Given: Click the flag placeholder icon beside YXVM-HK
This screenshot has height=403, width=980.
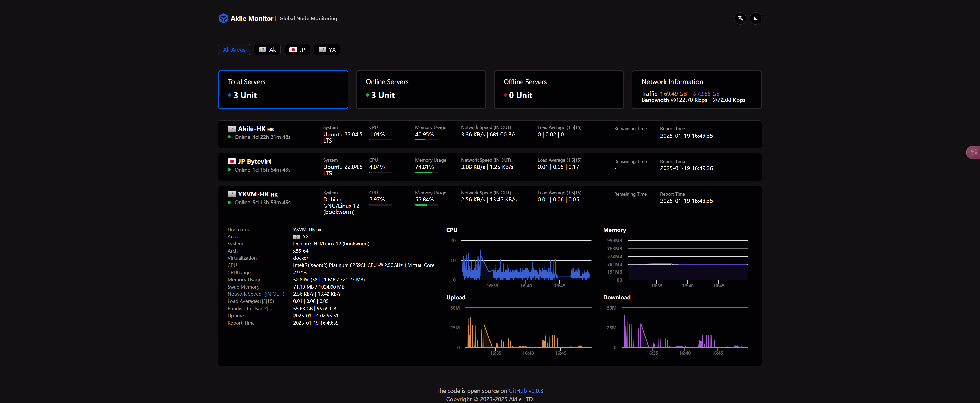Looking at the screenshot, I should pyautogui.click(x=232, y=194).
